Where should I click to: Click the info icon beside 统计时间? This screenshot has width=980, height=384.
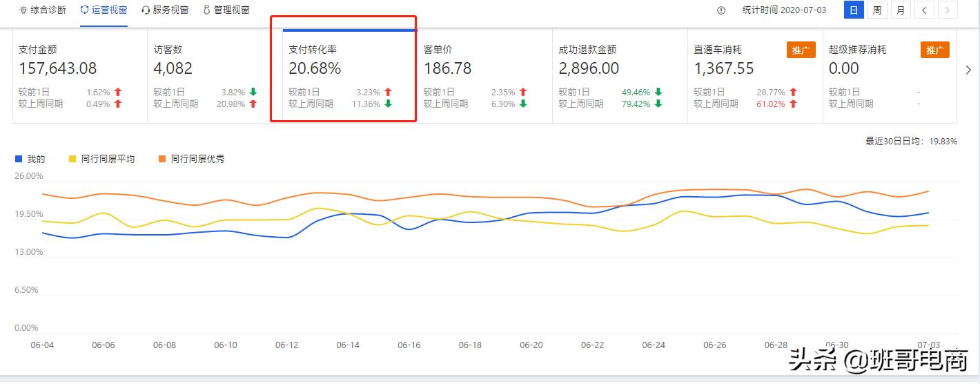click(721, 10)
